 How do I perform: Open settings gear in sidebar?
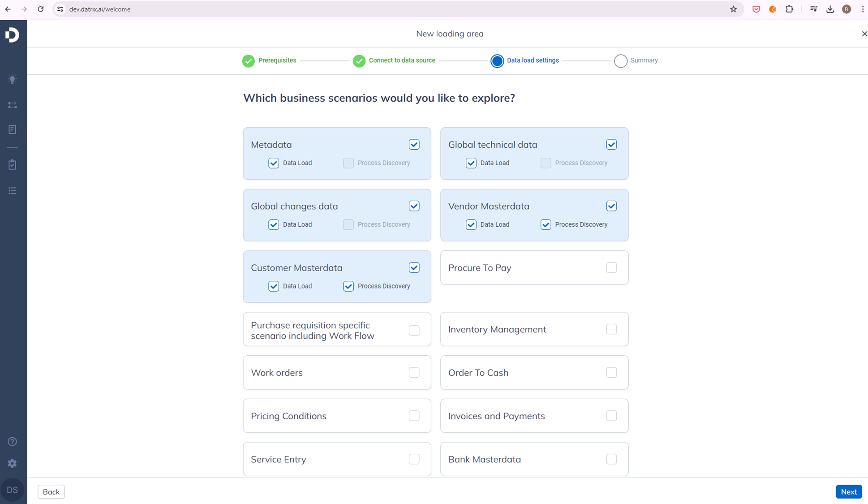(x=13, y=463)
